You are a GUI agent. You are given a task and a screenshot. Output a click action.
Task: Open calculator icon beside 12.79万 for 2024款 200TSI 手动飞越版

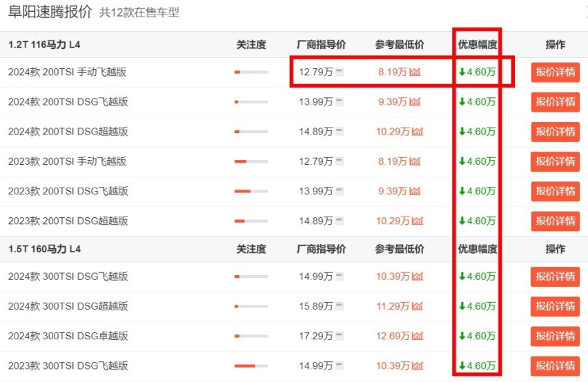coord(340,72)
